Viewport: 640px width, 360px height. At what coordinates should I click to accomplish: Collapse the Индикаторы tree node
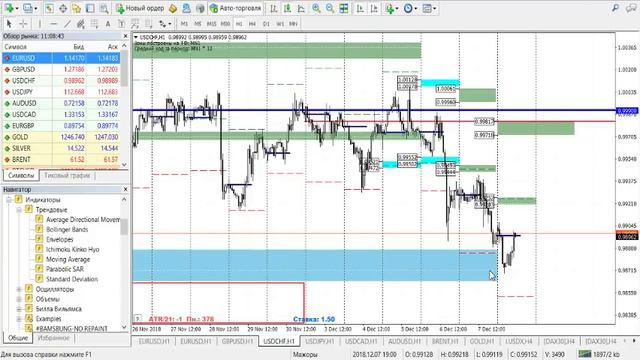pos(9,200)
